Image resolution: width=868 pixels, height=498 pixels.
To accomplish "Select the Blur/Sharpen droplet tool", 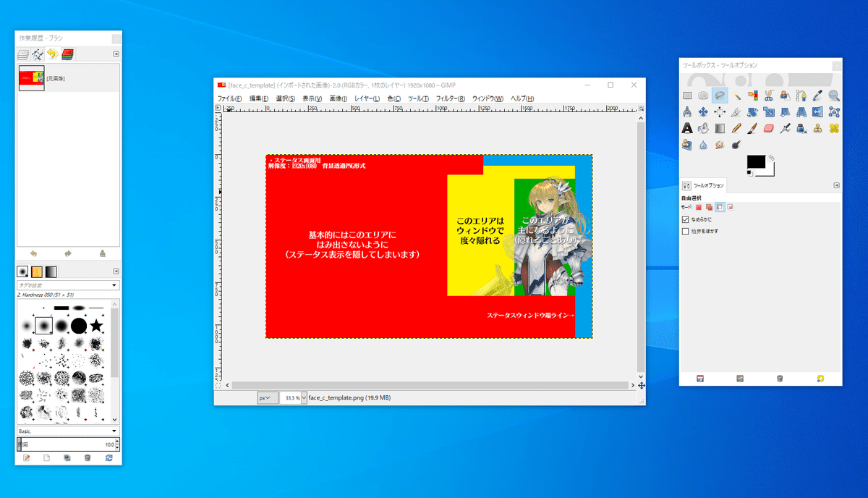I will point(703,145).
